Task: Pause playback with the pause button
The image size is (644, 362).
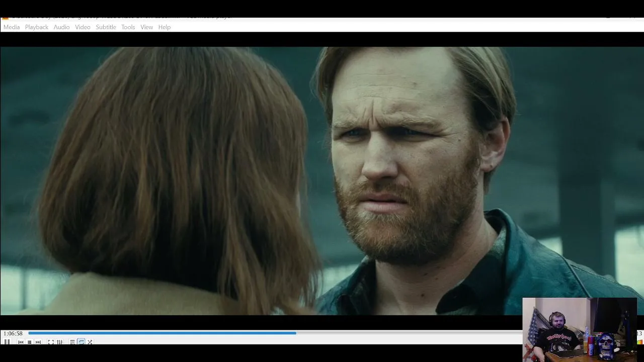Action: (x=7, y=342)
